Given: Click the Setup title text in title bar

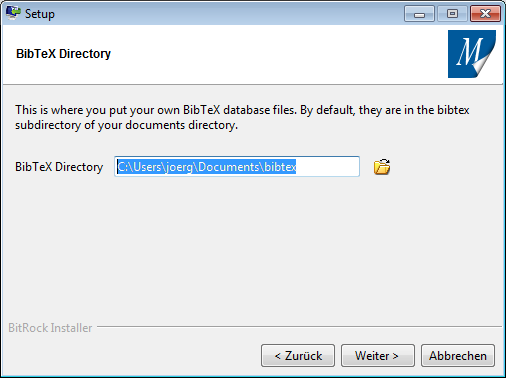Looking at the screenshot, I should pyautogui.click(x=40, y=14).
